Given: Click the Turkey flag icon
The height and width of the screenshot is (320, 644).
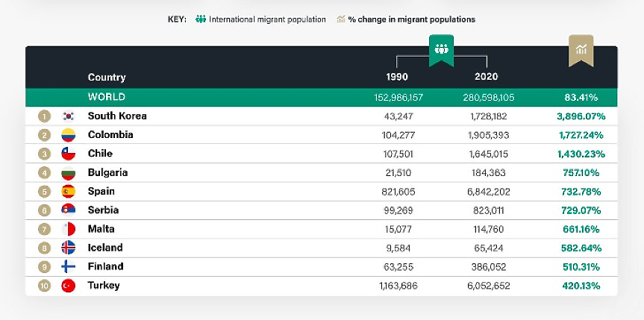Looking at the screenshot, I should pyautogui.click(x=68, y=286).
